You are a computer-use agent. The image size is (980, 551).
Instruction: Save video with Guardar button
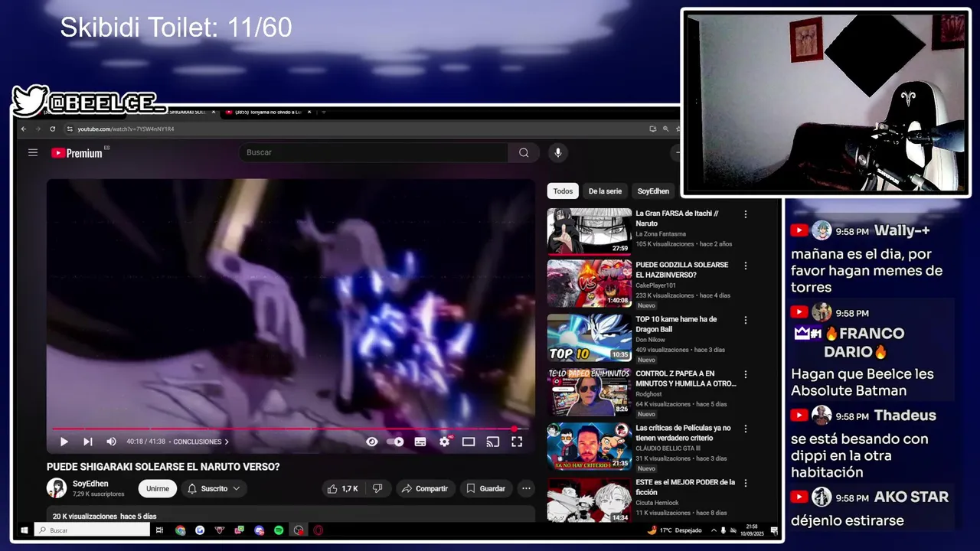pyautogui.click(x=486, y=488)
